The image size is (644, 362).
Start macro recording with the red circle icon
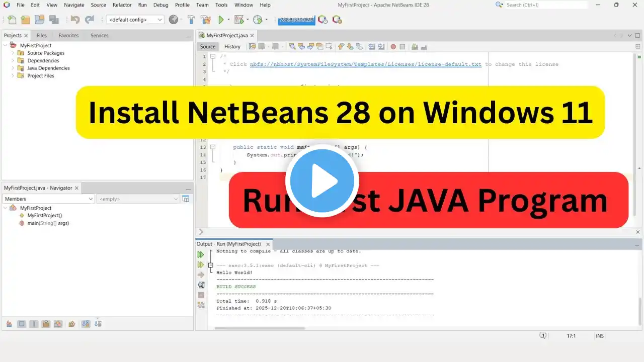[393, 47]
